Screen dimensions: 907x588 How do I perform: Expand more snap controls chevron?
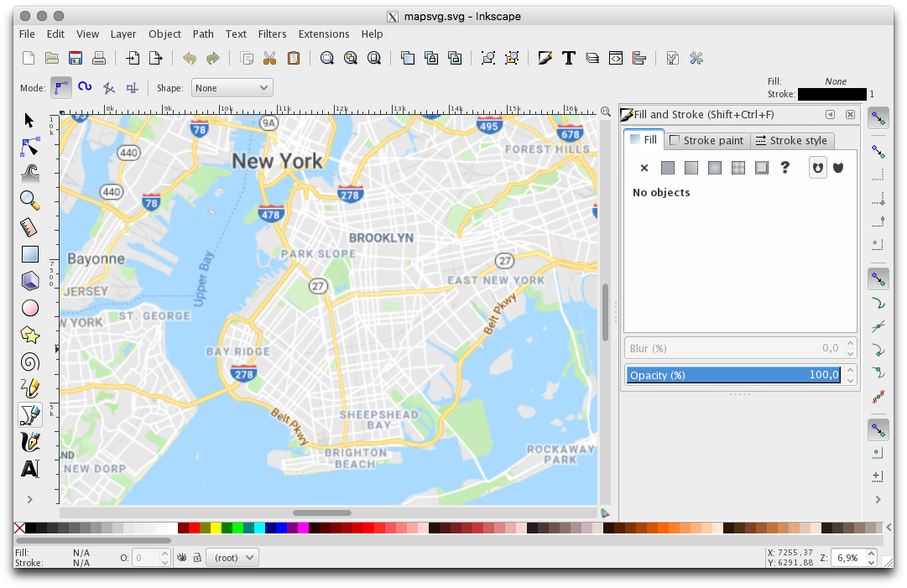pyautogui.click(x=878, y=500)
